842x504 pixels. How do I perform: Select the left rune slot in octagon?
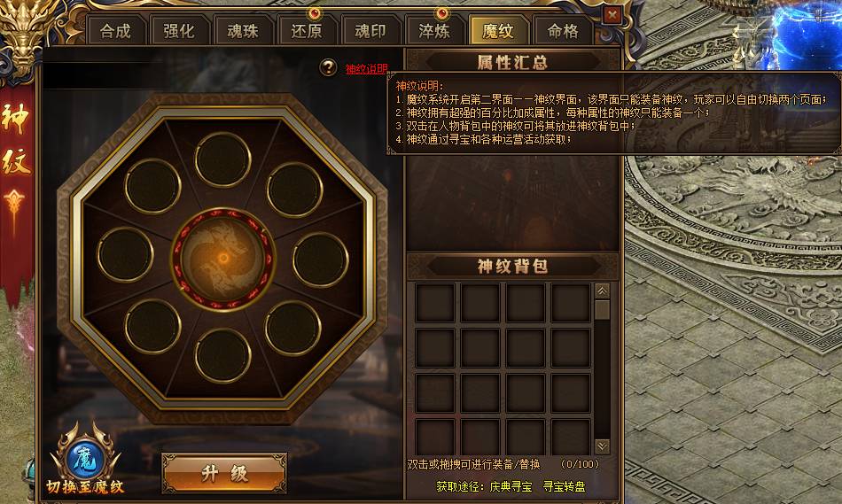pyautogui.click(x=125, y=254)
